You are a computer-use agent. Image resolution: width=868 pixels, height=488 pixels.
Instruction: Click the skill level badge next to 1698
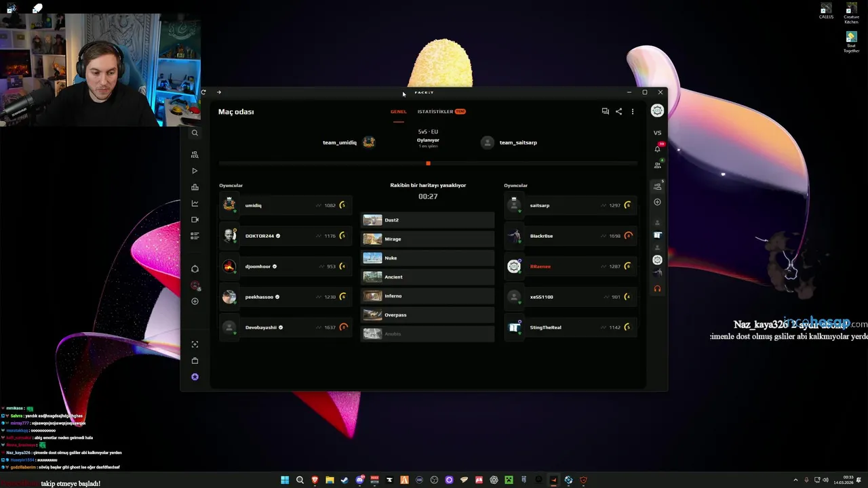(629, 236)
